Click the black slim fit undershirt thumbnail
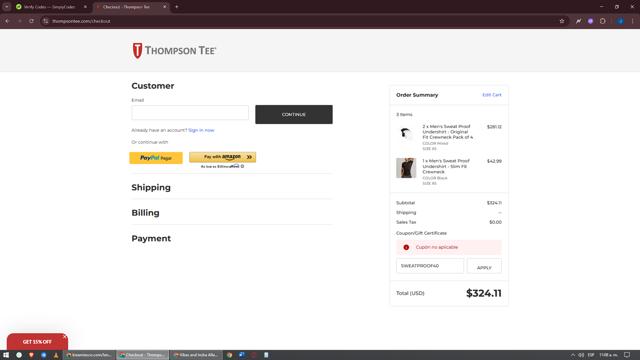This screenshot has width=640, height=360. coord(406,168)
